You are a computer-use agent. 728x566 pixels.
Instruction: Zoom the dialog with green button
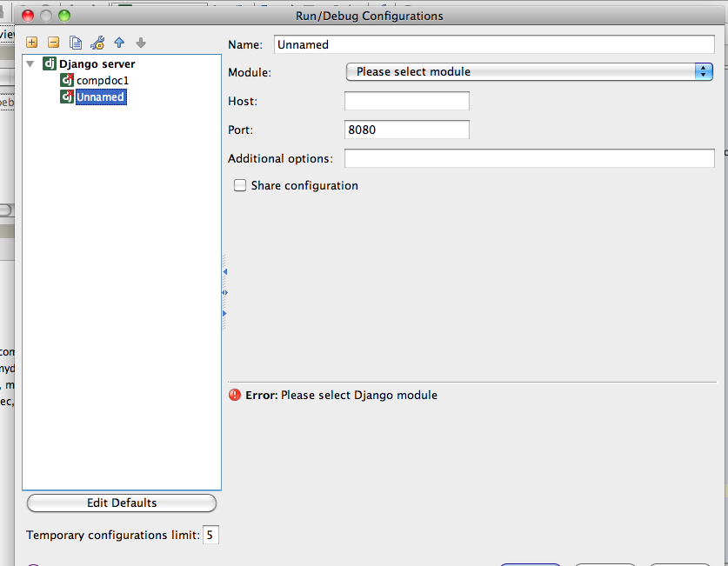[64, 16]
